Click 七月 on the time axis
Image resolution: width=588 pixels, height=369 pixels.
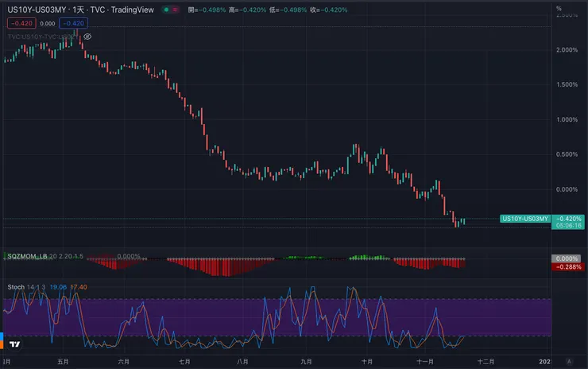coord(184,362)
